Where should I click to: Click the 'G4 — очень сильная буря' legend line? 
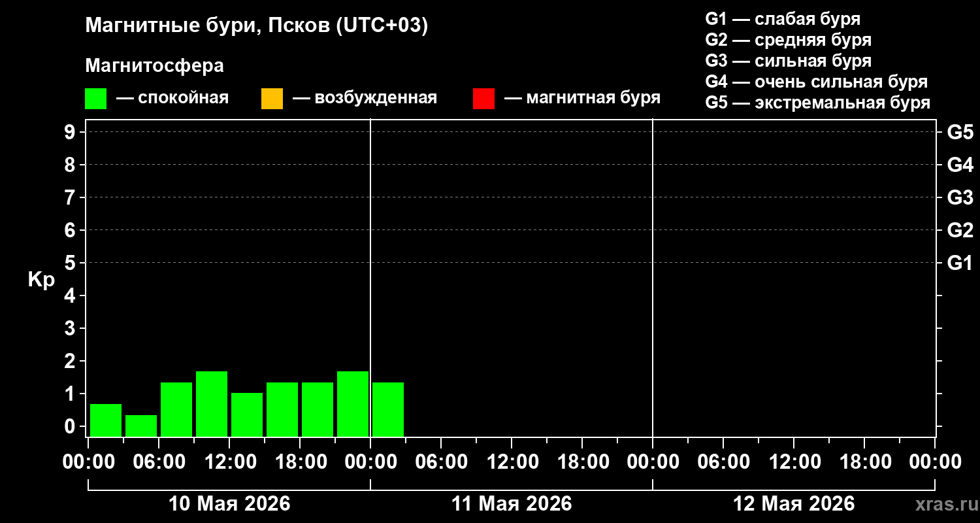tap(816, 82)
